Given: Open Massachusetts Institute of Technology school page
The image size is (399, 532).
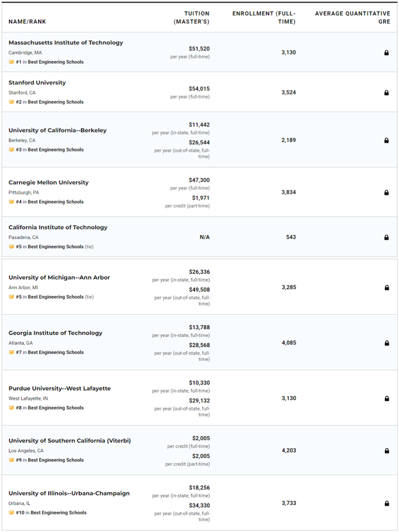Looking at the screenshot, I should click(66, 43).
